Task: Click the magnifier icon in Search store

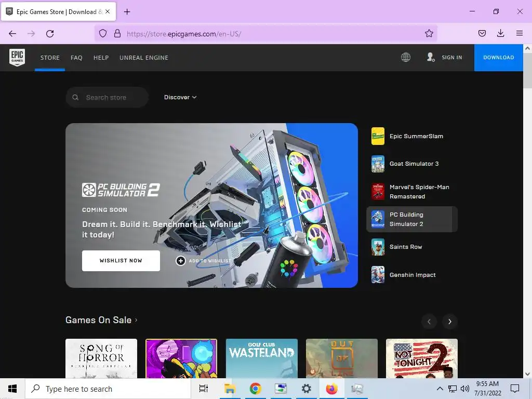Action: coord(75,97)
